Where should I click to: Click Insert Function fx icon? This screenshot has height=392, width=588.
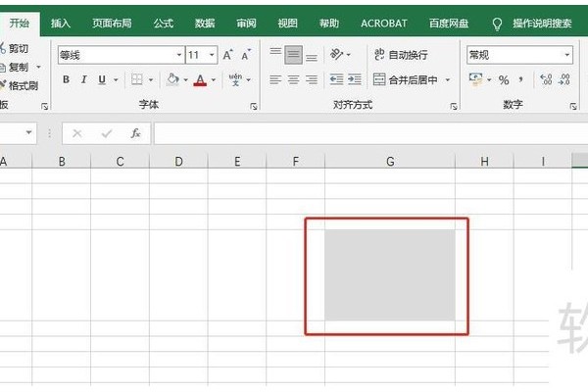point(136,133)
